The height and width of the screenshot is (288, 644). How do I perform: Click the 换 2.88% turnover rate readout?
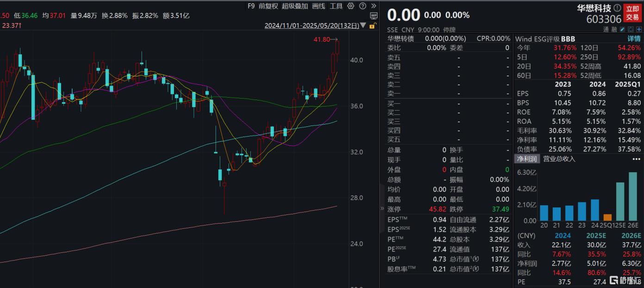click(x=114, y=15)
